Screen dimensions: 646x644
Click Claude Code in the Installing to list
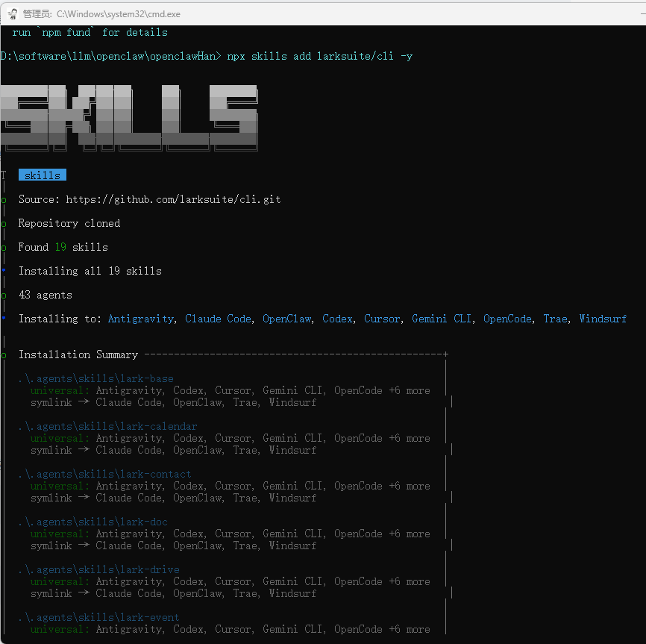[x=218, y=319]
